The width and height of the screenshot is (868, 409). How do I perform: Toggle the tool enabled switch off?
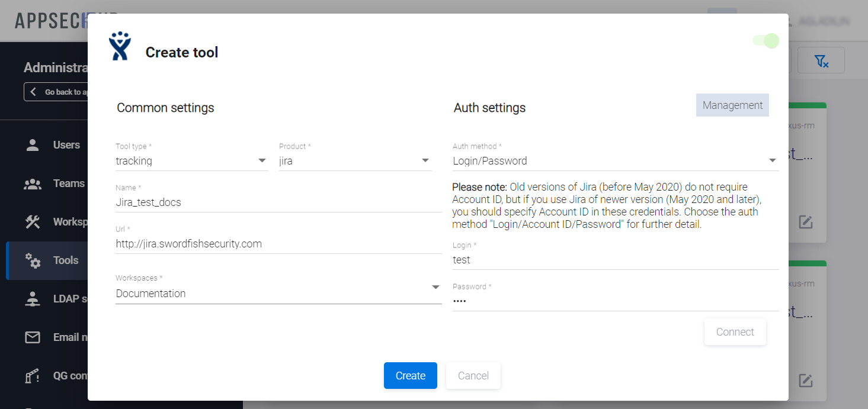pos(765,41)
